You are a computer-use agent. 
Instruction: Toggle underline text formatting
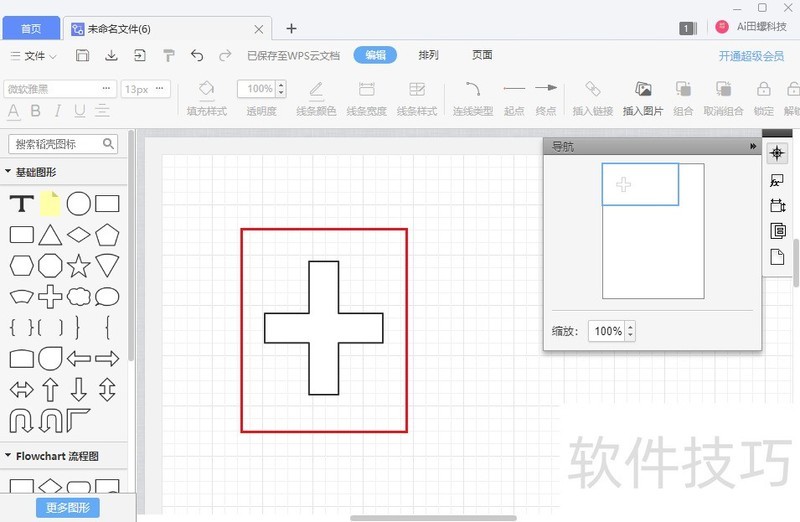coord(80,111)
